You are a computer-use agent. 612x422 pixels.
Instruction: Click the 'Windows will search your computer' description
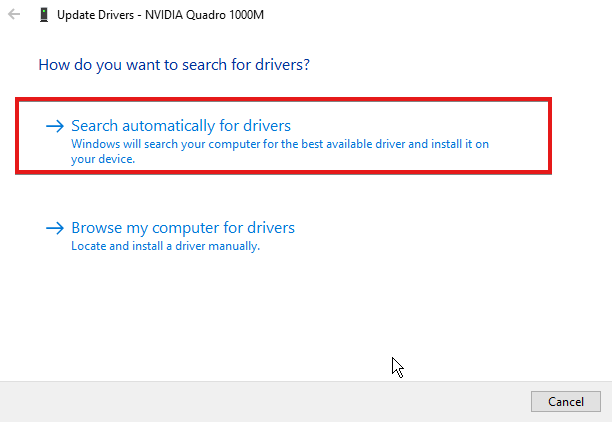[280, 151]
